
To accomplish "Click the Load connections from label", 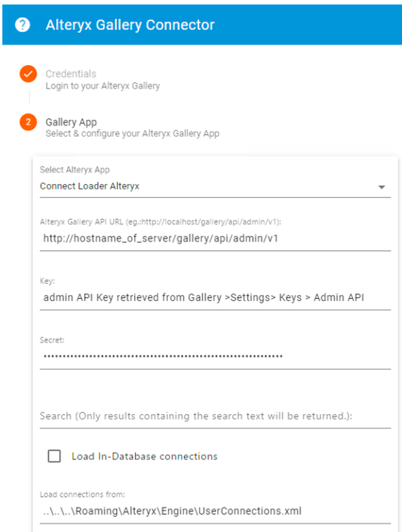I will tap(82, 494).
